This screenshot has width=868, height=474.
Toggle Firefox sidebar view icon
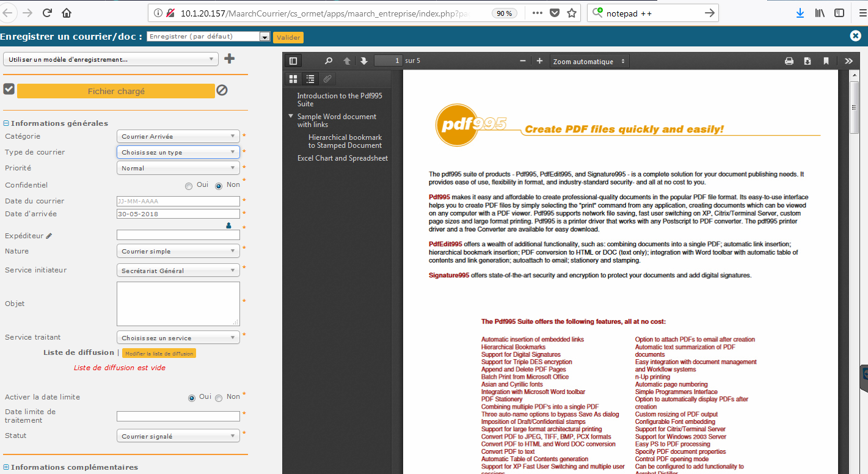click(x=840, y=13)
